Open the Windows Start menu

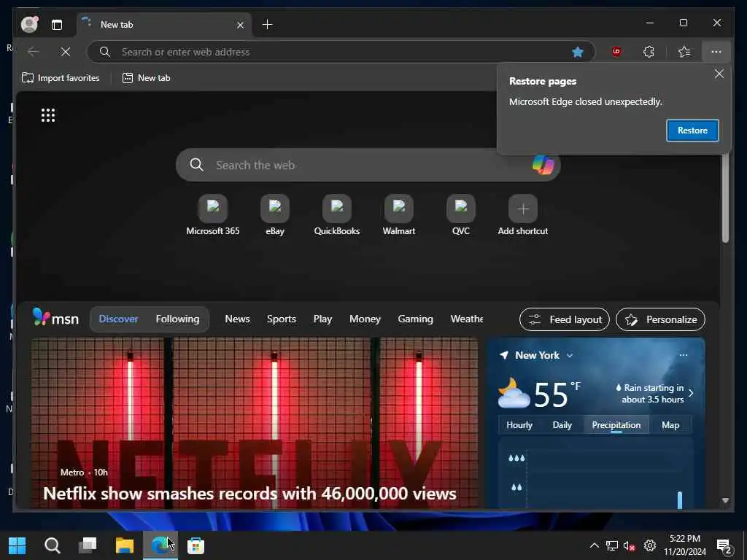tap(18, 545)
